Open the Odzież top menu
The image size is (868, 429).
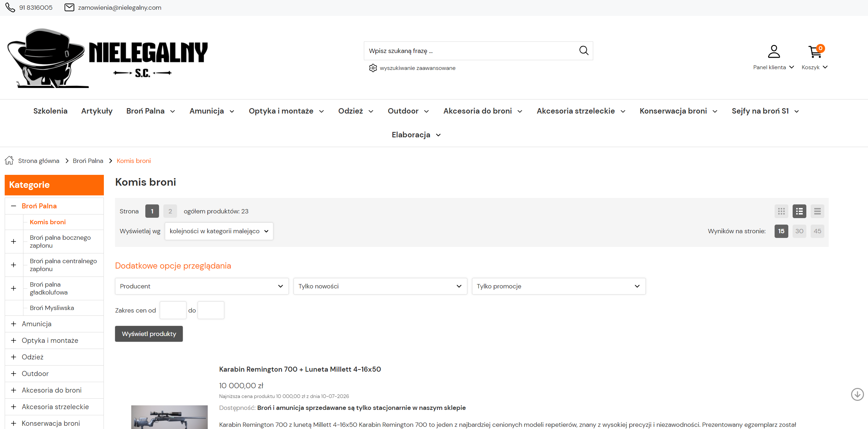click(356, 111)
